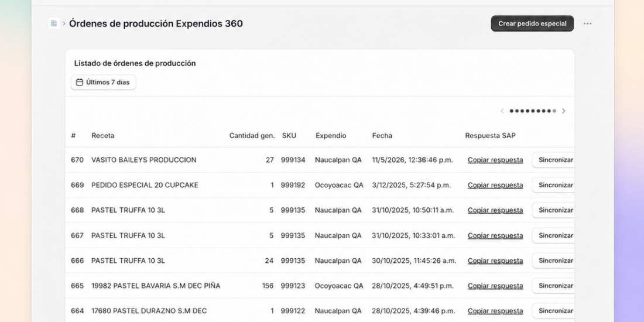The height and width of the screenshot is (322, 644).
Task: Click the page title Órdenes de producción Expendios 360
Action: (156, 23)
